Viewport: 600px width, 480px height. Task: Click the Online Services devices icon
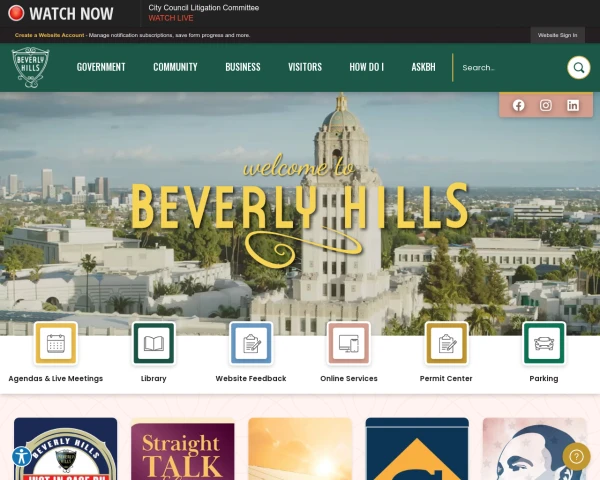point(349,343)
